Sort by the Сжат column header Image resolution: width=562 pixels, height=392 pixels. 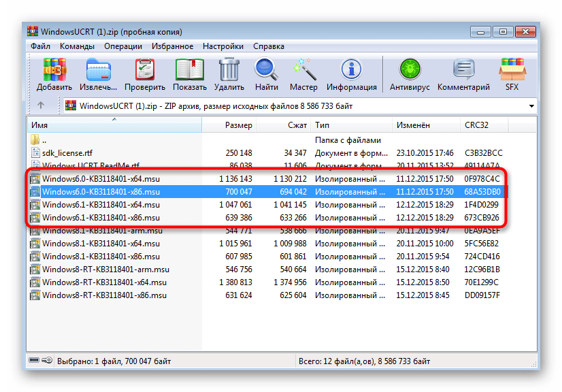click(283, 125)
